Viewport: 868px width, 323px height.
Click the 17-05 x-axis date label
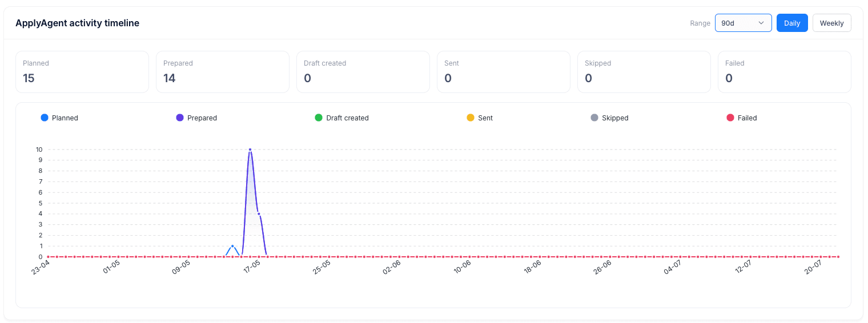(x=252, y=267)
